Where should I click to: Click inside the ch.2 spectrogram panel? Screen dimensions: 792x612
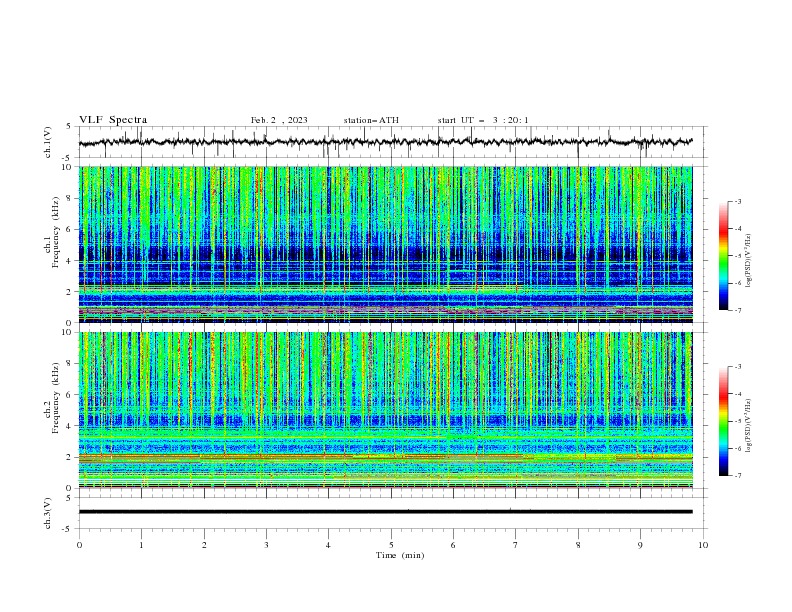tap(385, 410)
